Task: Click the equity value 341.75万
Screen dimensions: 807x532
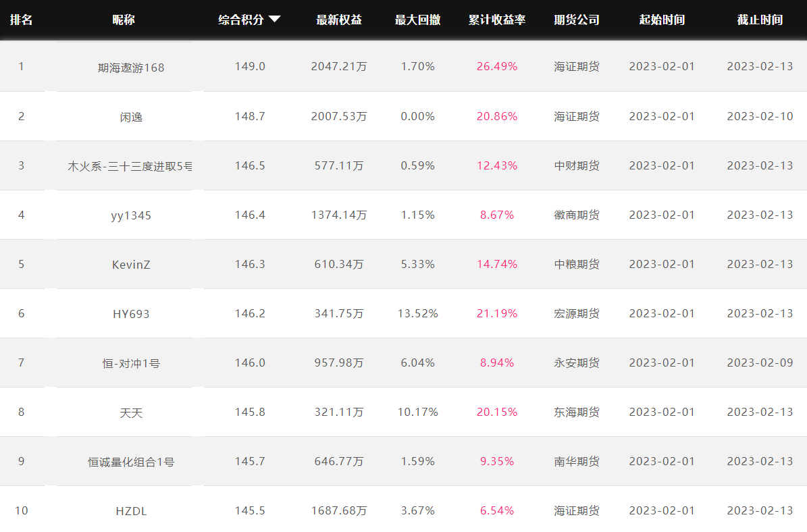Action: click(339, 313)
